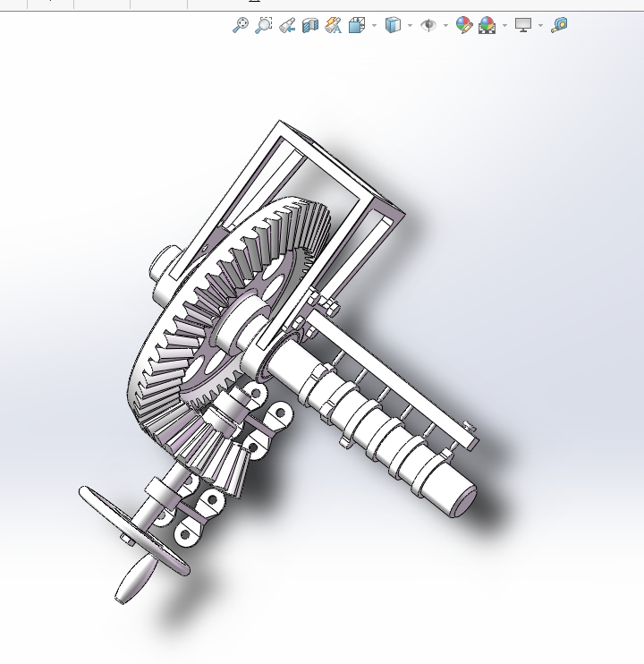Open Edit Appearance color ball icon
The height and width of the screenshot is (664, 644).
click(x=463, y=25)
